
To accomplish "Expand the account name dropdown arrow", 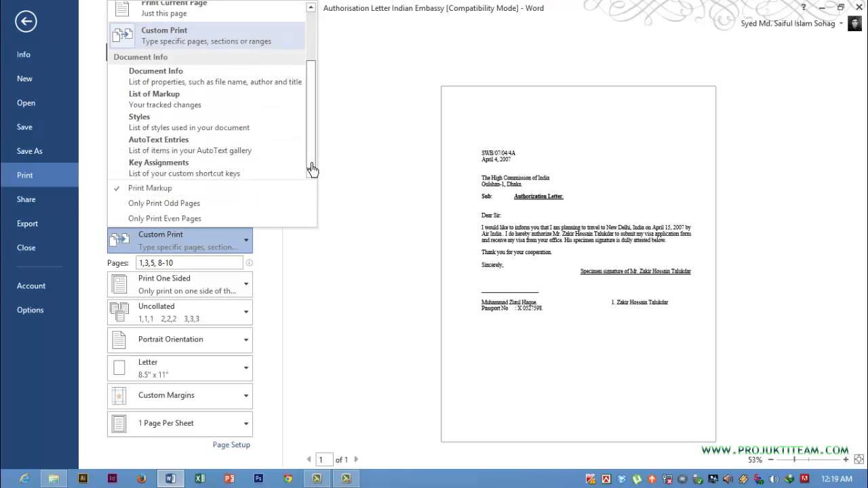I will click(841, 24).
